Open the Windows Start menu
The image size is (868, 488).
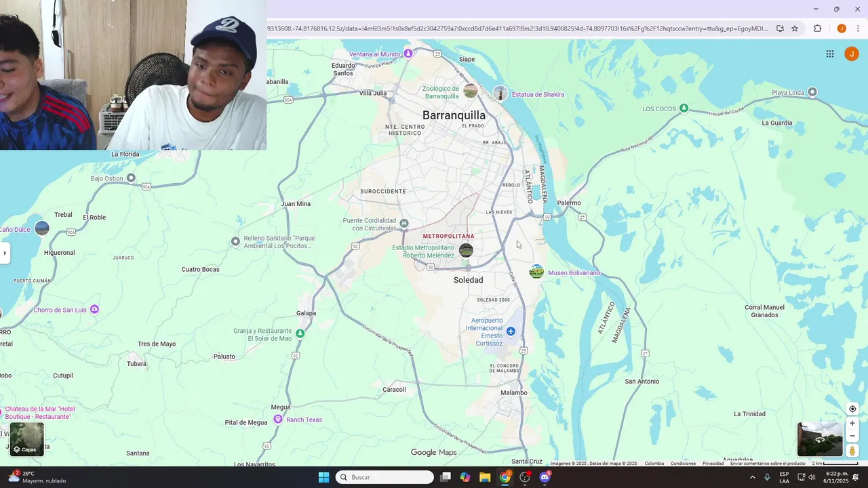pos(323,477)
